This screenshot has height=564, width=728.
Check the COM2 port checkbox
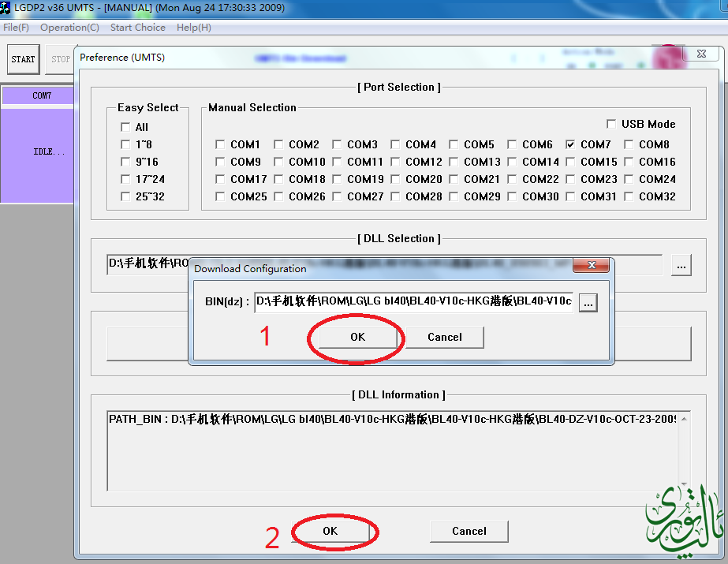278,144
